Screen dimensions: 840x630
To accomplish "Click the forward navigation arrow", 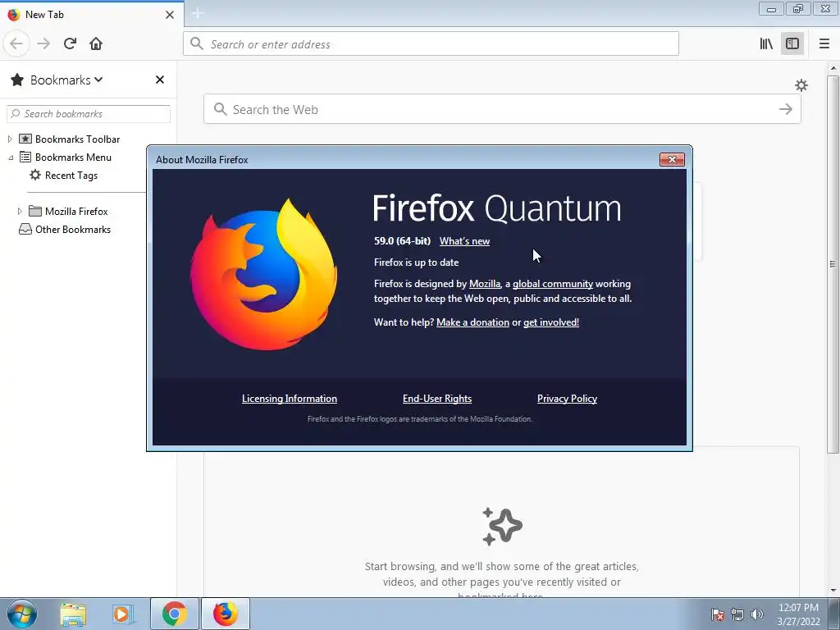I will pyautogui.click(x=43, y=44).
